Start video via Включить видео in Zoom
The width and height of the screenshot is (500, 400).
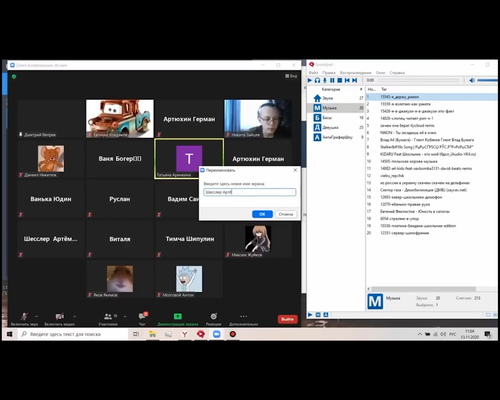click(60, 318)
